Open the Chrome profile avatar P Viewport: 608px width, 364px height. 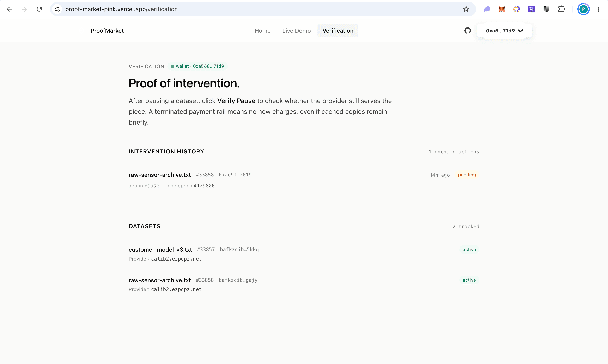(x=583, y=9)
